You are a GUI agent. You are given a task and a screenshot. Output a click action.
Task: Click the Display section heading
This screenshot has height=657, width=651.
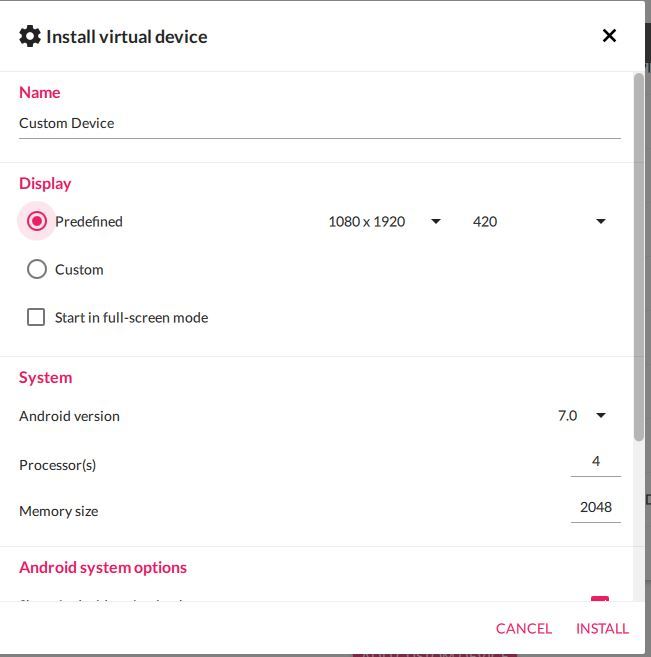45,183
